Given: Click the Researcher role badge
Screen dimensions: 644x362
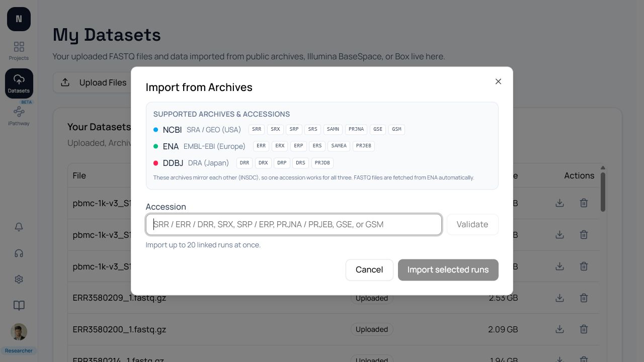Looking at the screenshot, I should 19,350.
